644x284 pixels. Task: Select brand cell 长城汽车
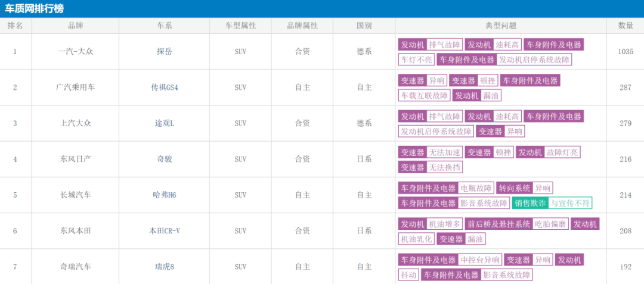pos(75,195)
